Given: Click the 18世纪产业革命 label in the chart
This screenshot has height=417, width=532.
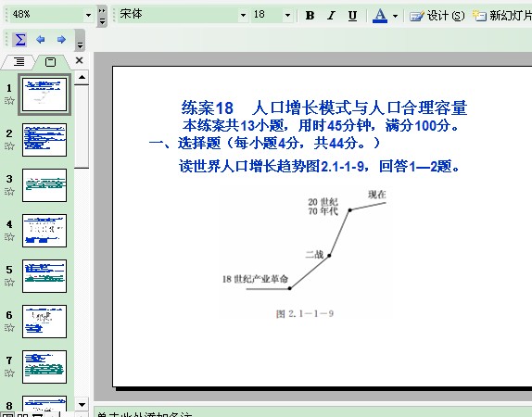Looking at the screenshot, I should click(255, 279).
